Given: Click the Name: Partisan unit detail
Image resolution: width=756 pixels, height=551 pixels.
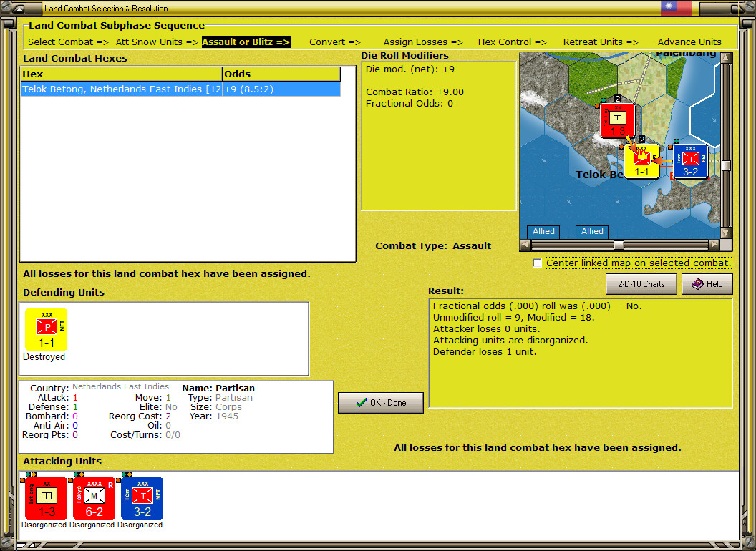Looking at the screenshot, I should point(218,389).
